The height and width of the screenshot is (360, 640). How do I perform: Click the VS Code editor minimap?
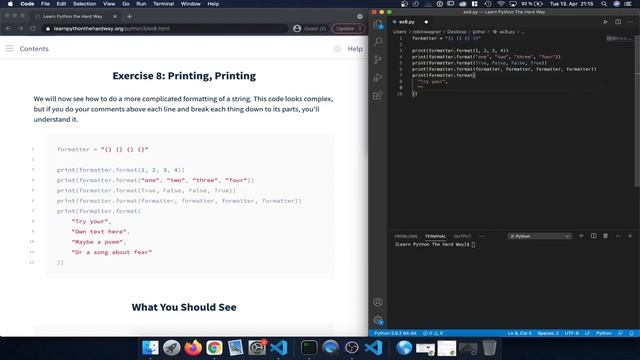619,39
